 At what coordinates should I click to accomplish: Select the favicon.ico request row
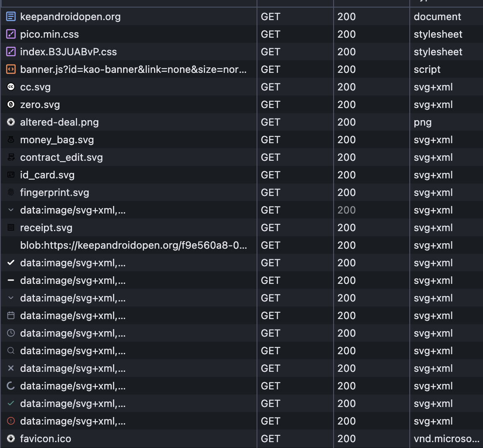46,439
